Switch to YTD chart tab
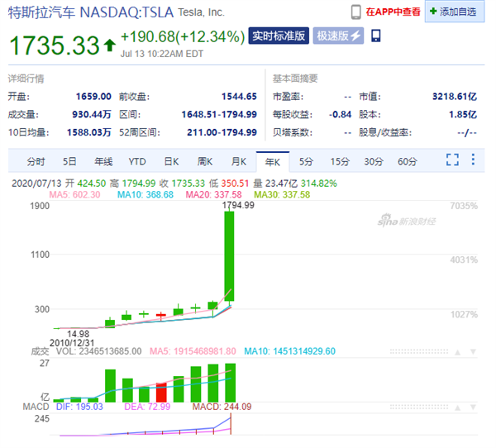Screen dimensions: 496x448 pos(137,161)
